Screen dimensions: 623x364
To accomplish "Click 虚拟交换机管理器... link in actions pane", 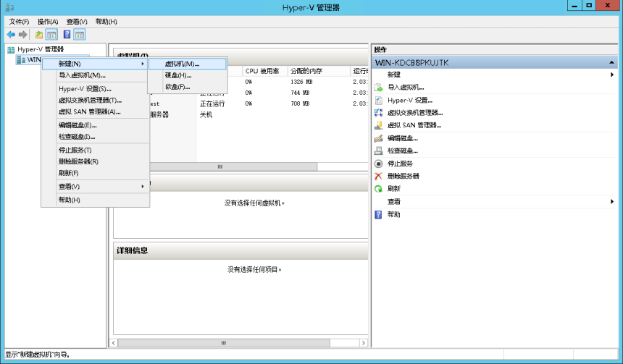I will (415, 113).
